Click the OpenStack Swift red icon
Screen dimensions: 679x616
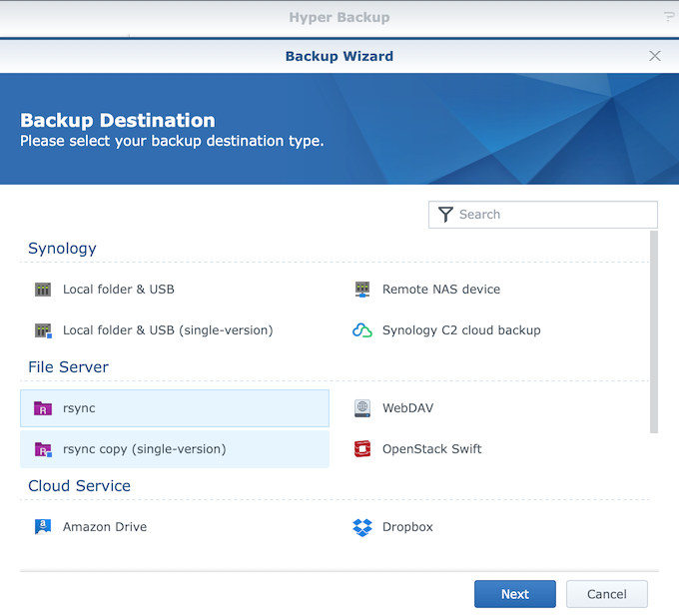[362, 449]
